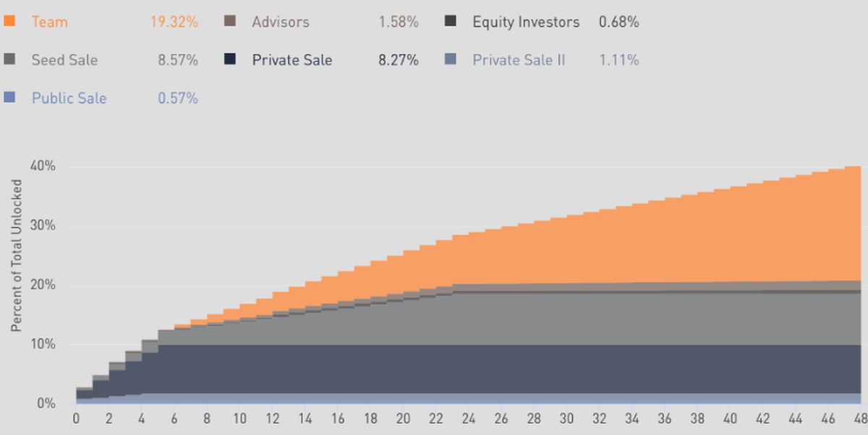Click the slate Private Sale II swatch
This screenshot has width=868, height=435.
point(451,59)
